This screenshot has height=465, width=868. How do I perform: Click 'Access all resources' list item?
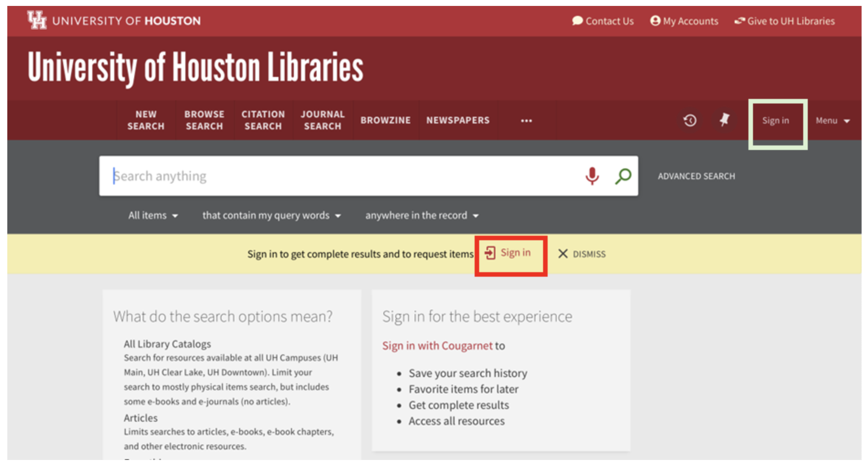point(456,421)
